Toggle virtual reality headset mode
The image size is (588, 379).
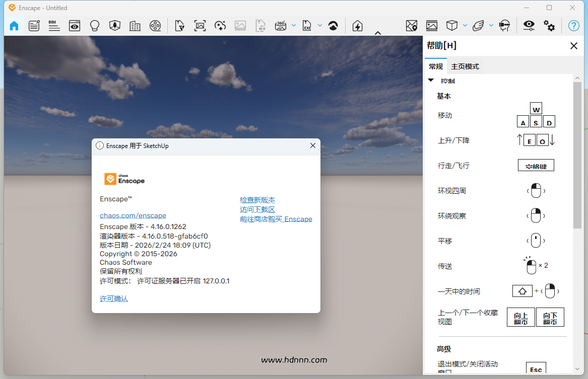(504, 26)
